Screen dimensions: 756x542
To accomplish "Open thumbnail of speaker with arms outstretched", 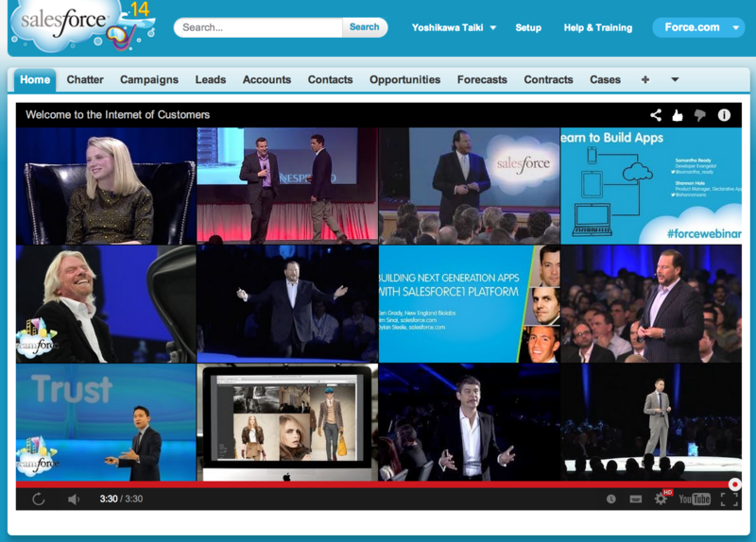I will [x=287, y=304].
